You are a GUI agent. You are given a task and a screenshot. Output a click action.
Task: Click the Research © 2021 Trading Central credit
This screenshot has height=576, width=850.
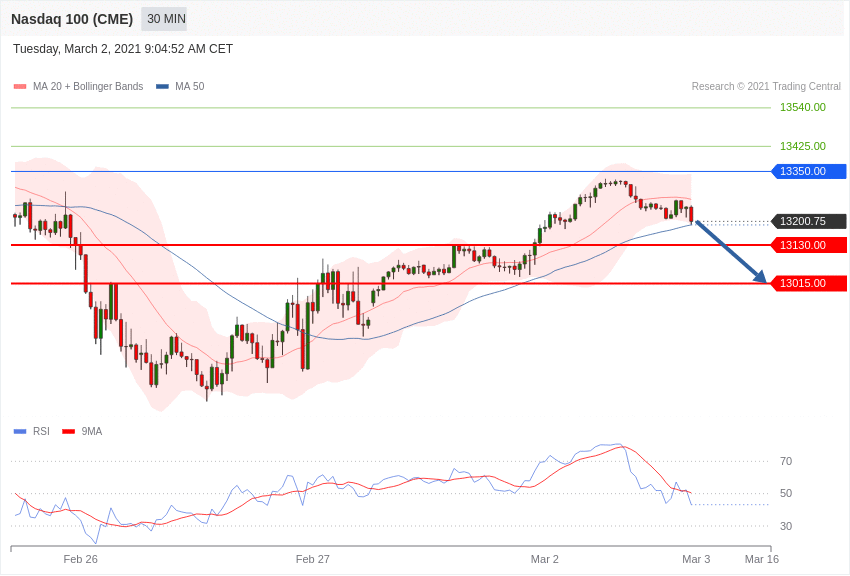766,86
